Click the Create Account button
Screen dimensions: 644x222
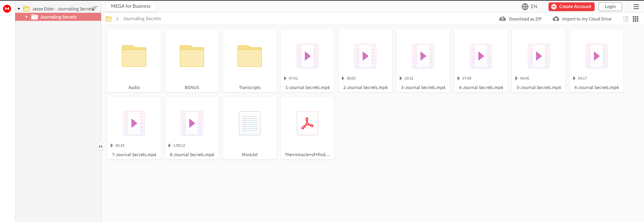pyautogui.click(x=571, y=6)
